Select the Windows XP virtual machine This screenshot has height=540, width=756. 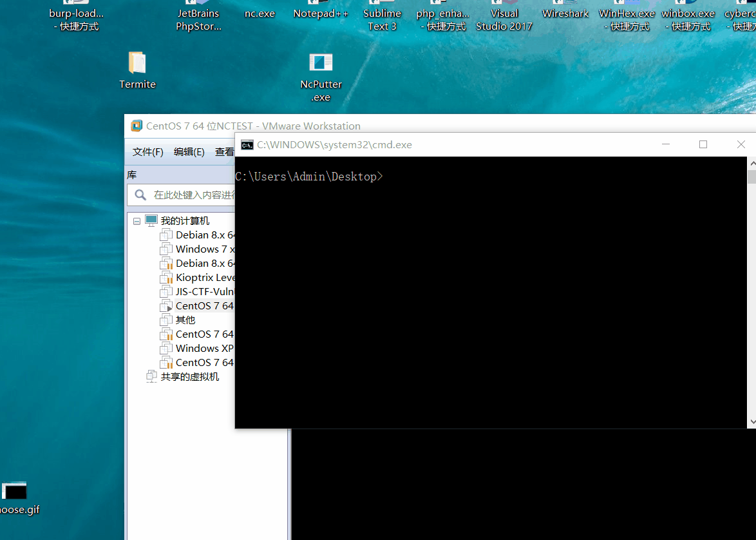204,349
